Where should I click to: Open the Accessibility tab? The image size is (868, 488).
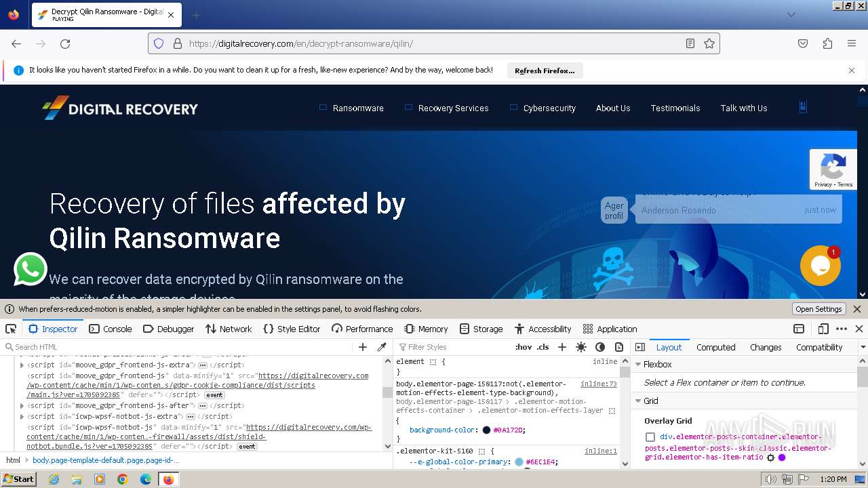[x=542, y=329]
